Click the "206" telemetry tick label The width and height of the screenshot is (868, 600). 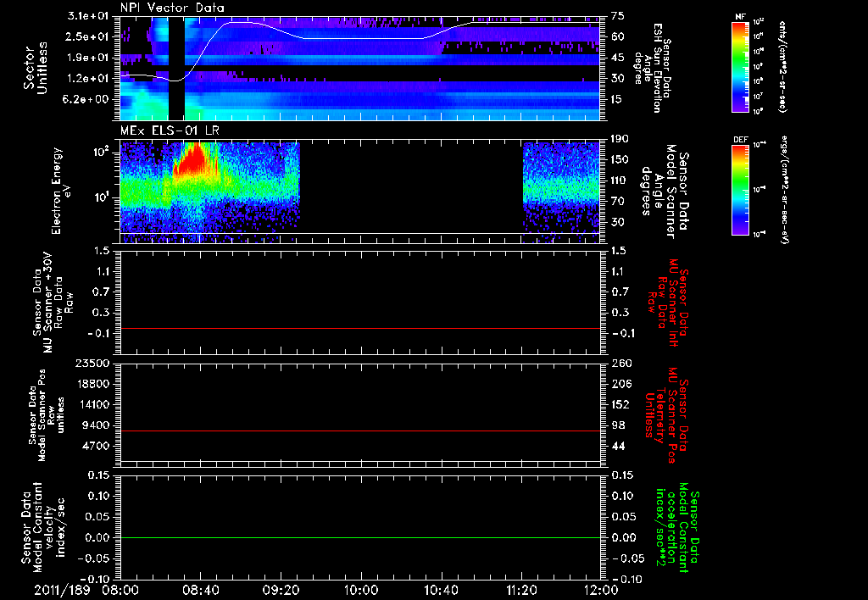(x=620, y=384)
